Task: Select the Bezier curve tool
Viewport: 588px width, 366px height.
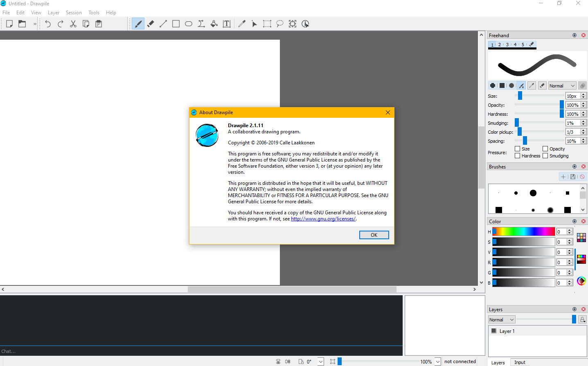Action: click(201, 24)
